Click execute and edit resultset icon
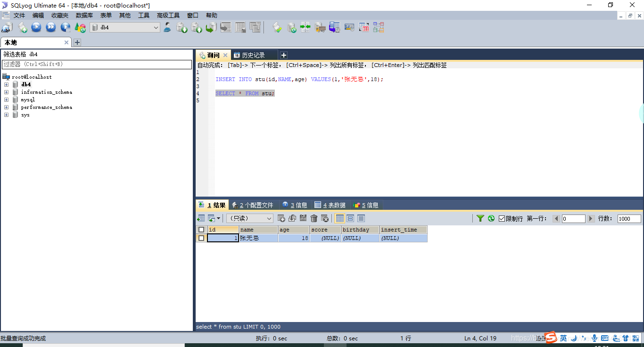 [66, 27]
